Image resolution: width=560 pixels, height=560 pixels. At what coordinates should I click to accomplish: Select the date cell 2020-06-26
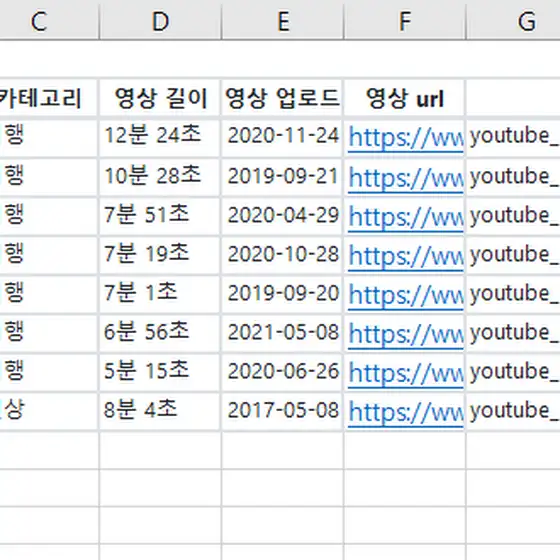tap(282, 372)
